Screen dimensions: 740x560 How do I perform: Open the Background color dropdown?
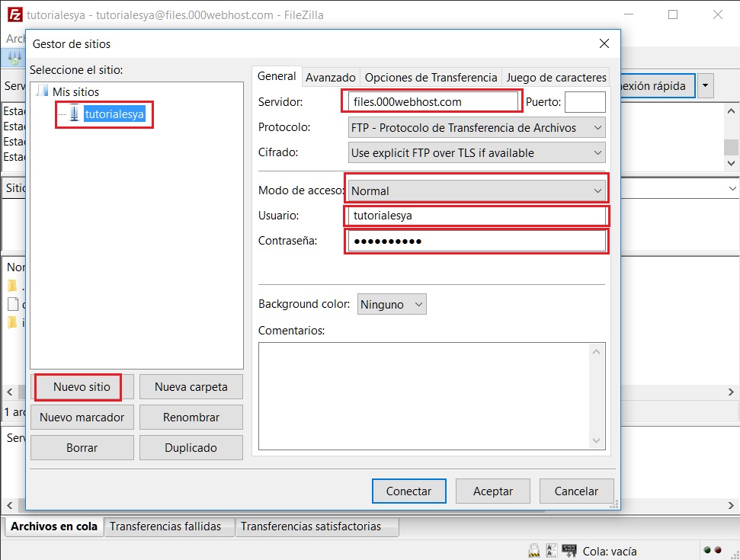pyautogui.click(x=392, y=304)
